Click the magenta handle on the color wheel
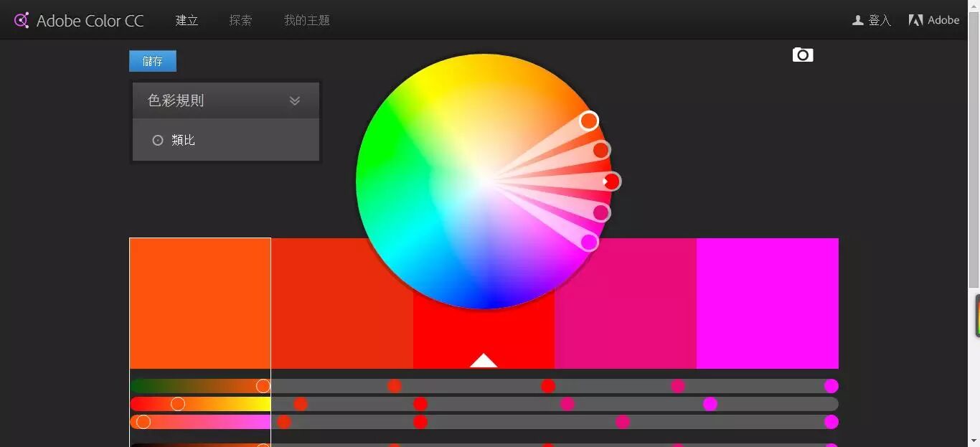This screenshot has width=980, height=447. [x=589, y=243]
